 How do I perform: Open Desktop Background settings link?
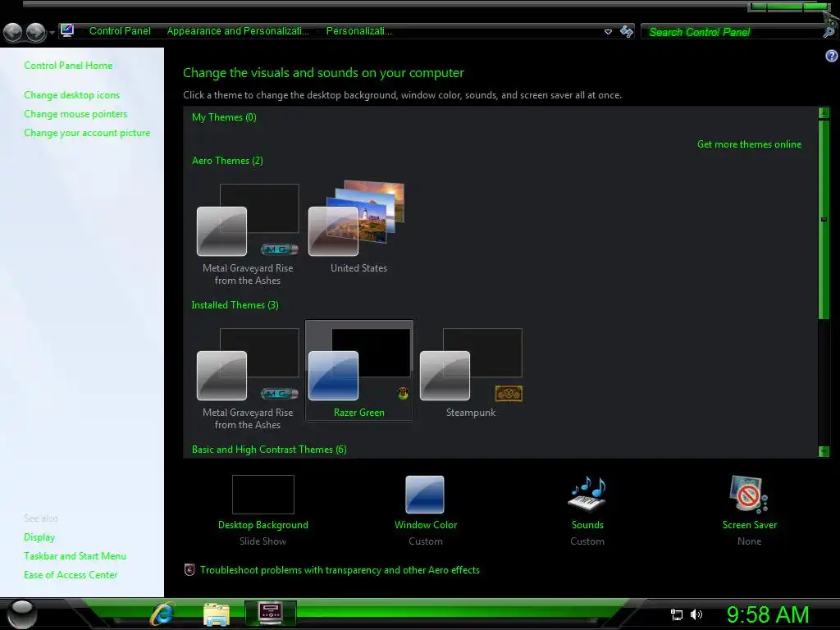[x=263, y=525]
